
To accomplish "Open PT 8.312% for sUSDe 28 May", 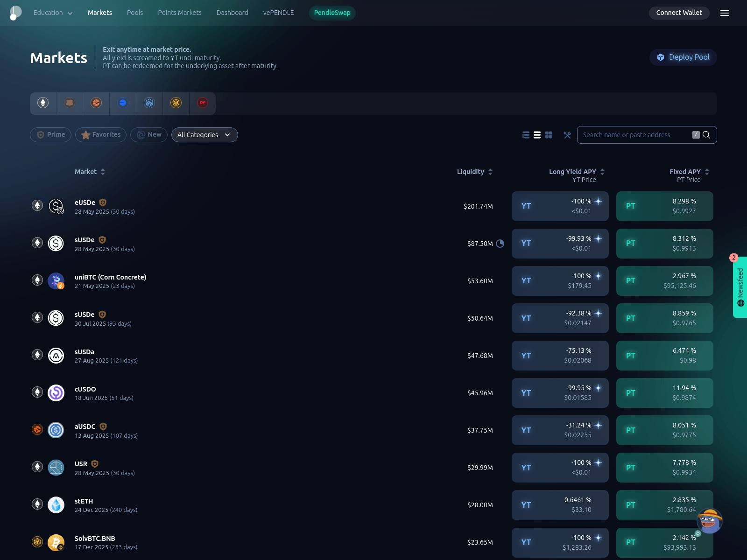I will [665, 244].
